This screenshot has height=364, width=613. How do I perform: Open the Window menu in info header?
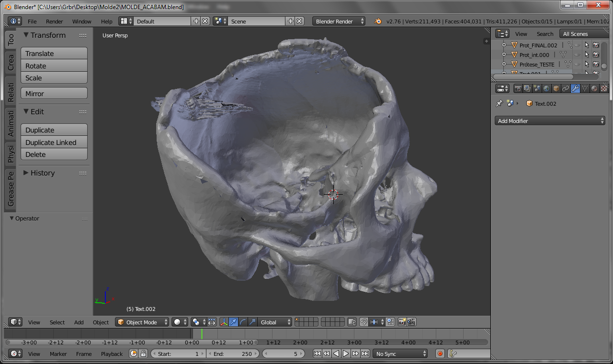click(82, 22)
